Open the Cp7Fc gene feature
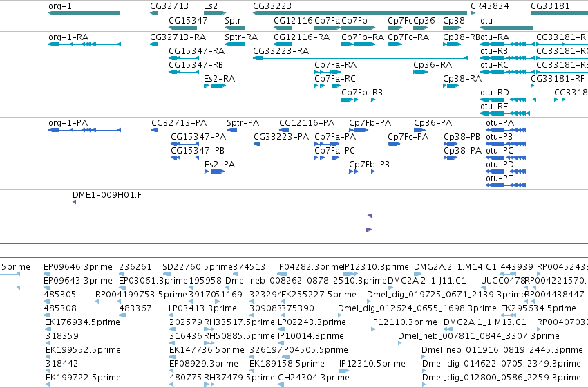This screenshot has width=588, height=388. (x=395, y=28)
